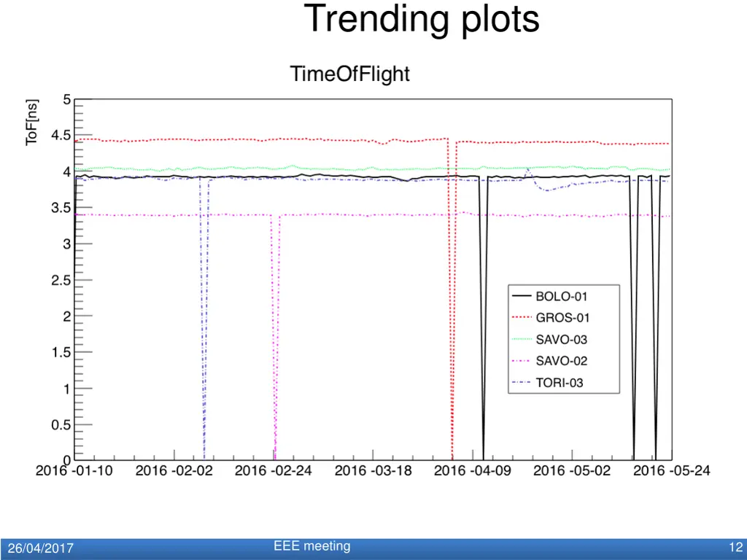Select the TORI-03 legend entry

(547, 383)
